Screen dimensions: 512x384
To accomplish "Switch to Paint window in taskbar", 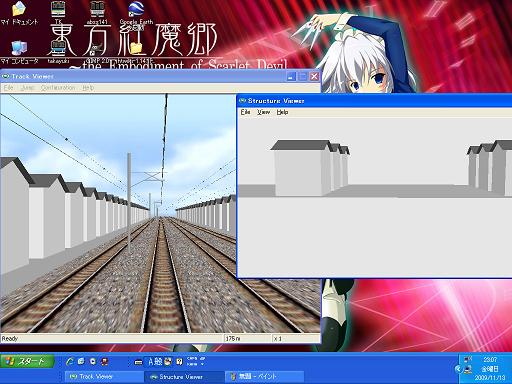I will pyautogui.click(x=264, y=377).
